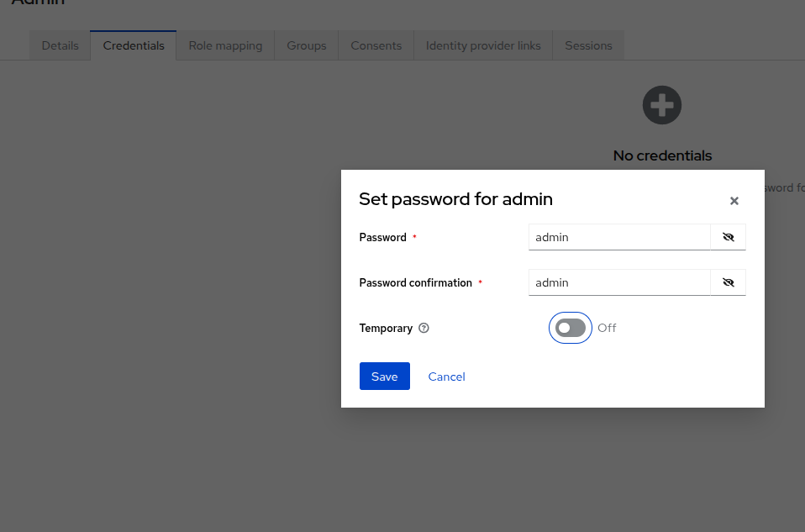Click the Password confirmation label text
Screen dimensions: 805x532
tap(415, 283)
